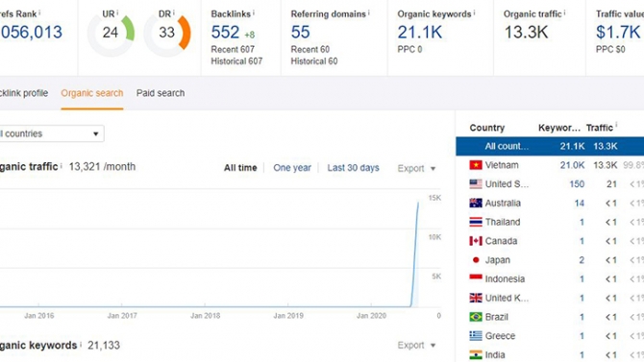Click the traffic spike on the chart
Image resolution: width=644 pixels, height=362 pixels.
(x=415, y=254)
